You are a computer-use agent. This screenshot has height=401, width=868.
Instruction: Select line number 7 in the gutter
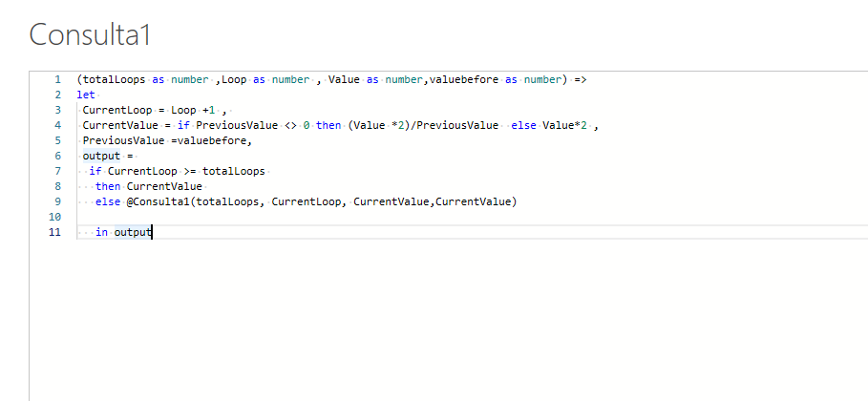(x=57, y=171)
